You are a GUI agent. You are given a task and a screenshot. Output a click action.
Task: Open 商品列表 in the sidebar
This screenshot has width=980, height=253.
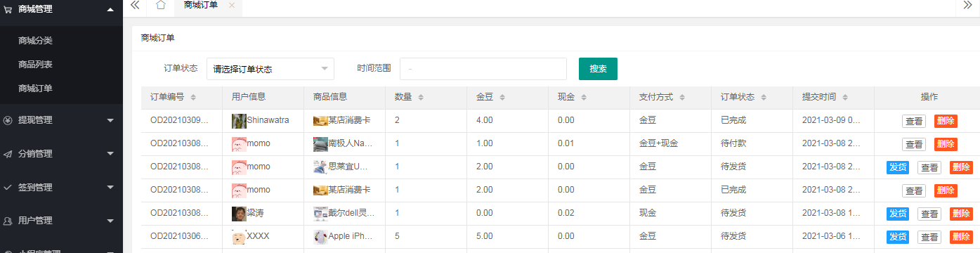tap(35, 65)
